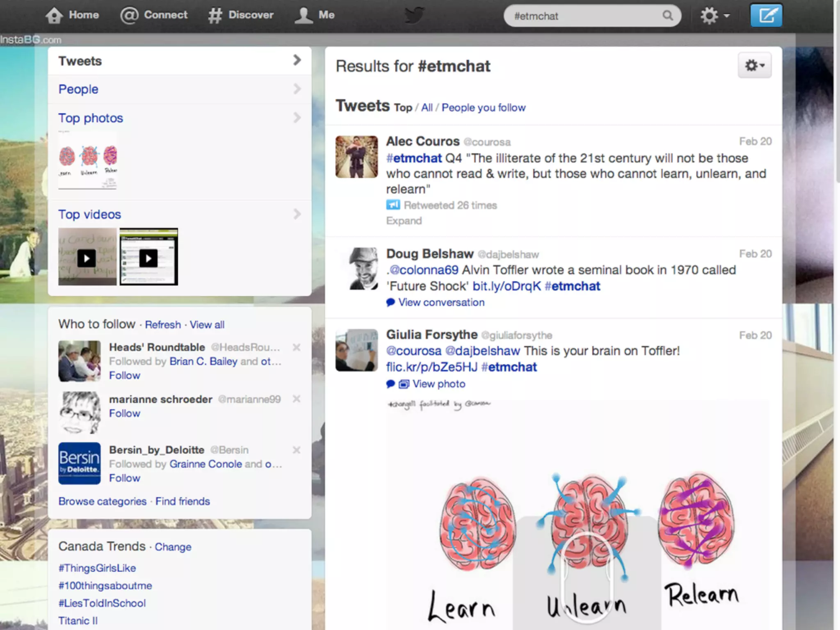Image resolution: width=840 pixels, height=630 pixels.
Task: Play the first top video thumbnail
Action: pos(87,258)
